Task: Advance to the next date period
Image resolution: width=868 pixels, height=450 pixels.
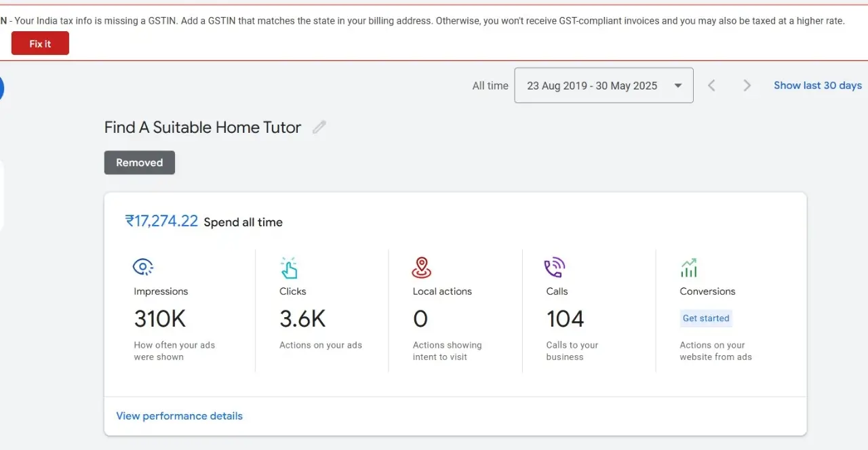Action: coord(747,85)
